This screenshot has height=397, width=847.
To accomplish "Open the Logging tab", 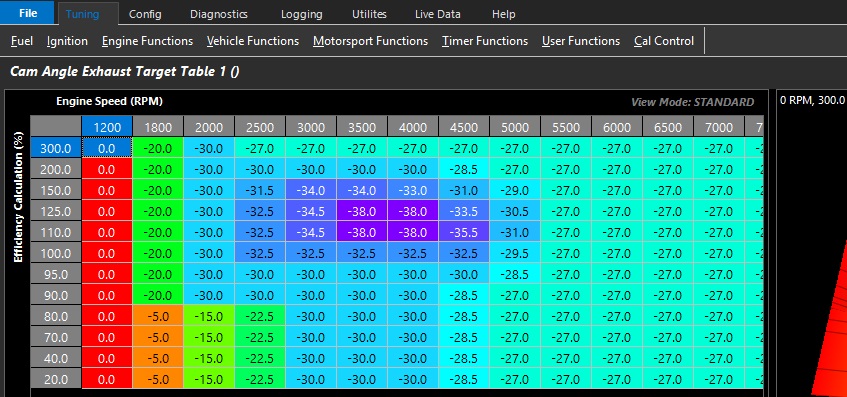I will [x=301, y=14].
